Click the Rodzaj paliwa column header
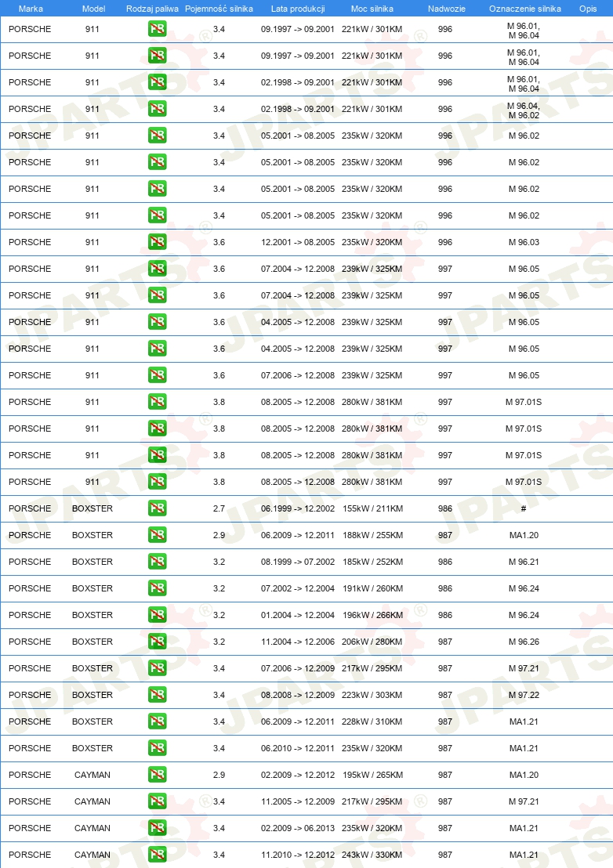This screenshot has width=613, height=868. (152, 9)
